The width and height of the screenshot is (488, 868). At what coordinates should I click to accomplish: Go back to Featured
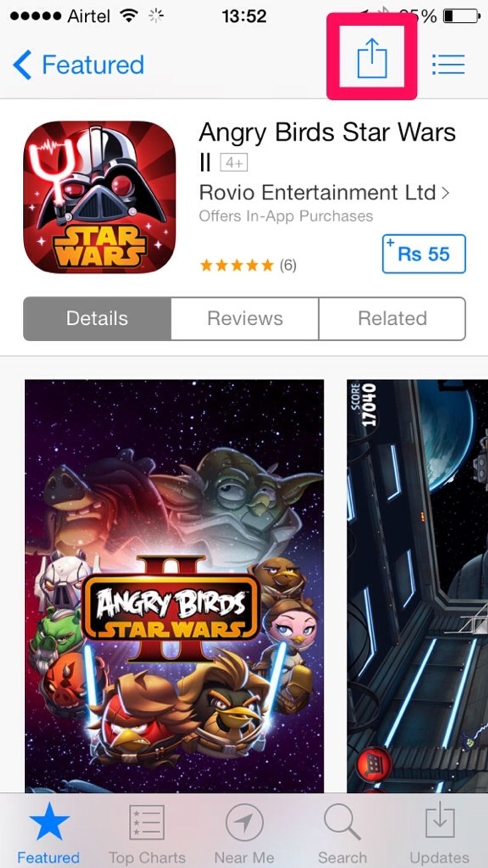click(79, 65)
